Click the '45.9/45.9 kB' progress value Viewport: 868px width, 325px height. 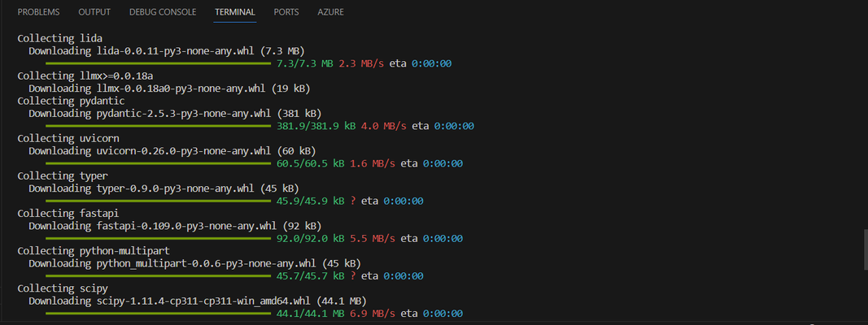(310, 201)
